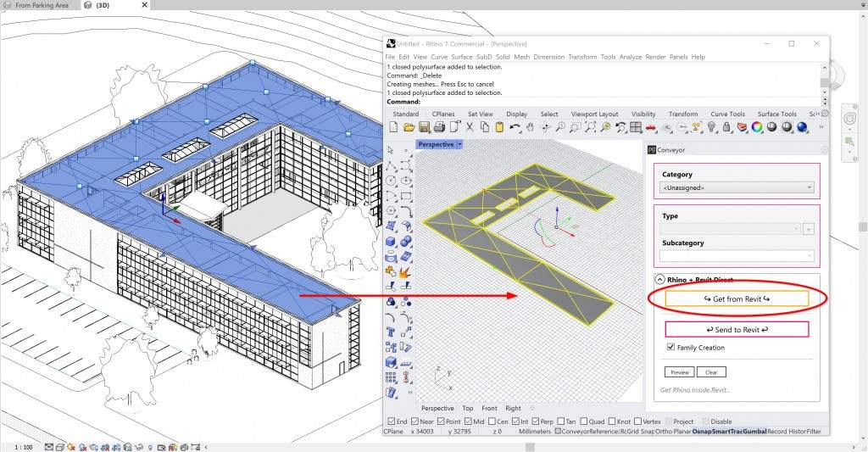Click the Rhino Command input line

click(x=604, y=102)
